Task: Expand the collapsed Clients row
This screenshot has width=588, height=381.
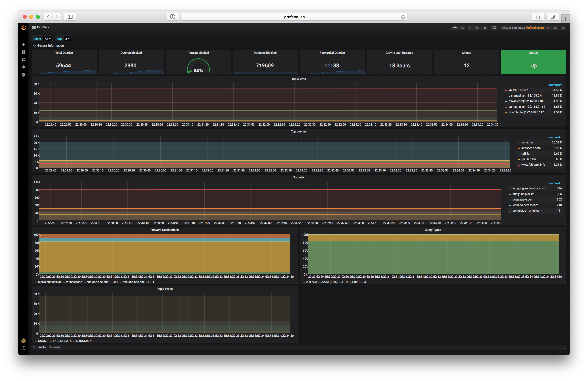Action: click(41, 347)
